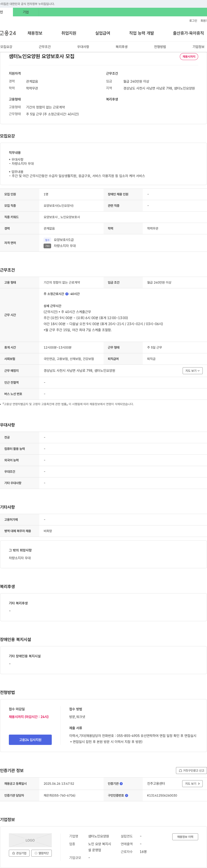This screenshot has width=207, height=868.
Task: Report via 거짓구인광고 신고 button
Action: pos(191,770)
